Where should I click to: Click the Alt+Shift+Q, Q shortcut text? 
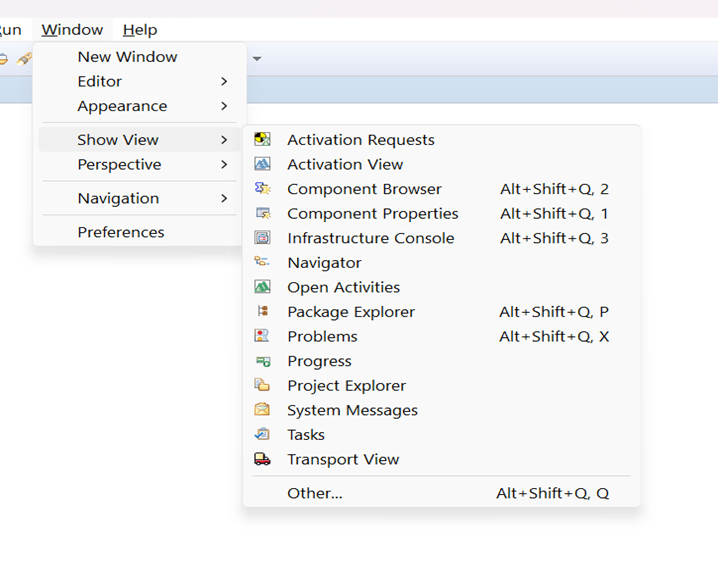coord(553,493)
